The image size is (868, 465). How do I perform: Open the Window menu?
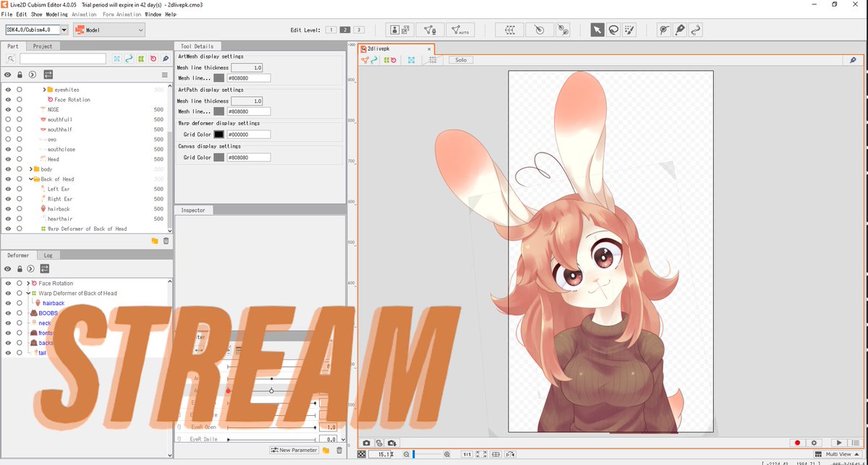pyautogui.click(x=153, y=14)
